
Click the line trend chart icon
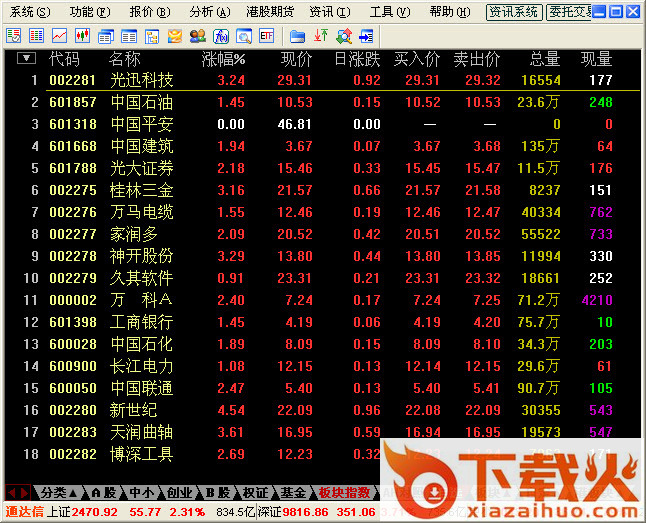pos(59,35)
